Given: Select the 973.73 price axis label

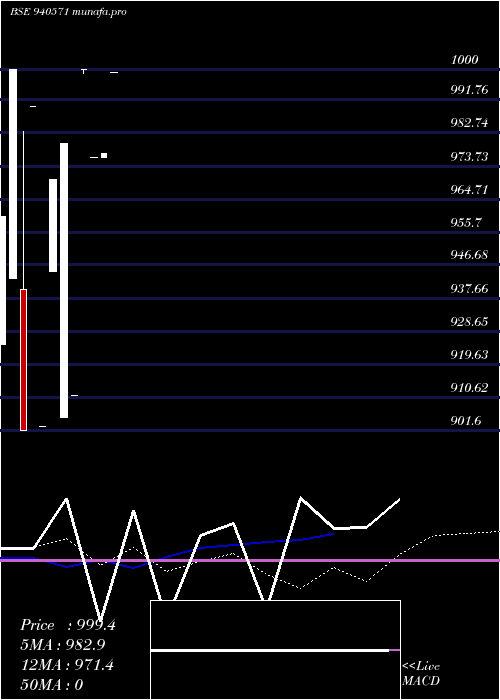Looking at the screenshot, I should pyautogui.click(x=469, y=157).
